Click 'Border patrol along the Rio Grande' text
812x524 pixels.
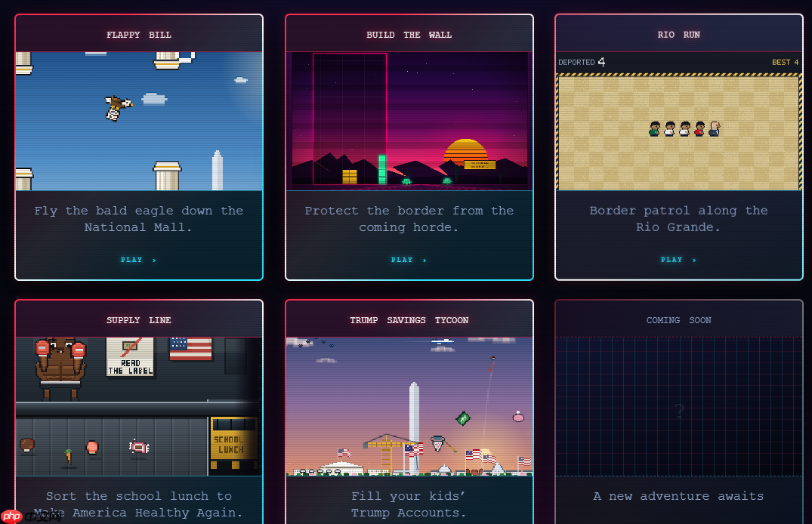679,219
